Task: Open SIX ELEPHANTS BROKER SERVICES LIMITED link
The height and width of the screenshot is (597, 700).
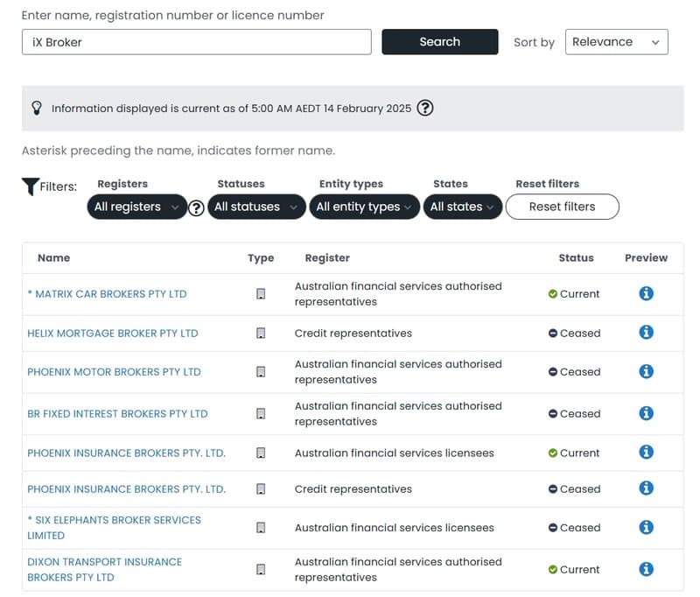Action: pyautogui.click(x=115, y=528)
